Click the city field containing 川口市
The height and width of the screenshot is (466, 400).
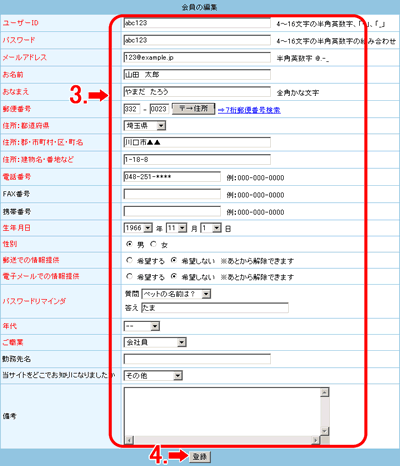coord(197,142)
